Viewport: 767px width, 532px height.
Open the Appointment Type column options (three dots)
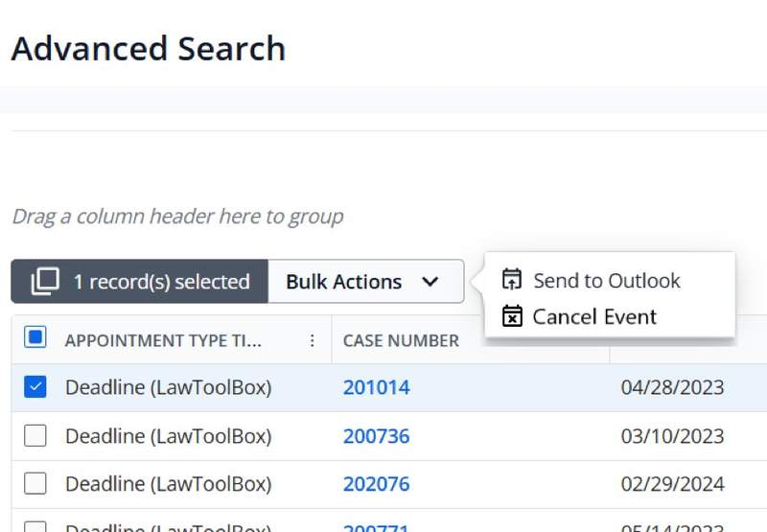[312, 340]
